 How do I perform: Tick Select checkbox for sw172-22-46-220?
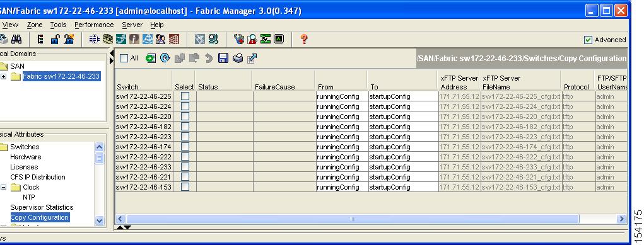point(185,116)
